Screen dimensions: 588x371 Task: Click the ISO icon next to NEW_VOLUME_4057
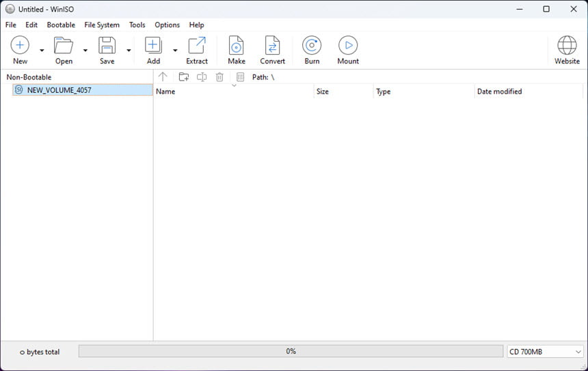(18, 90)
